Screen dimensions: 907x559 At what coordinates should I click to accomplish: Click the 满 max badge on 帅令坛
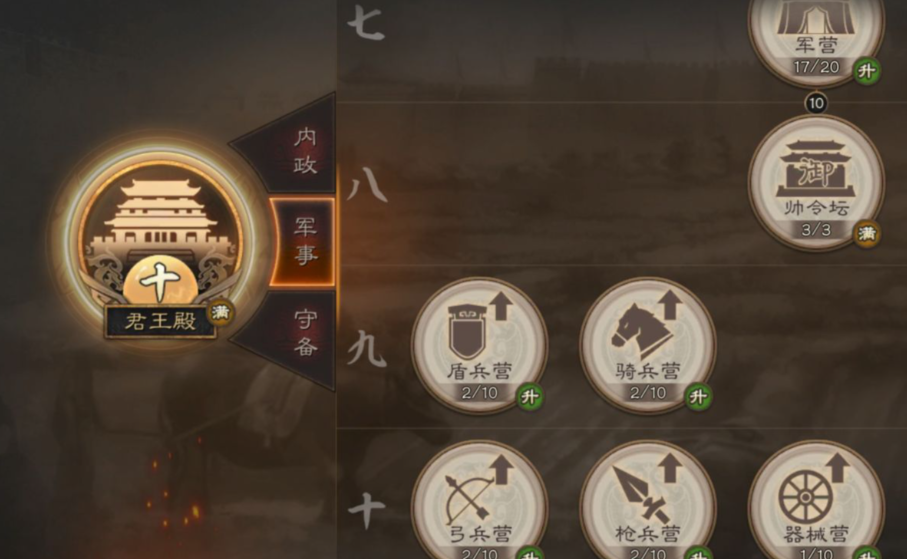click(x=867, y=233)
